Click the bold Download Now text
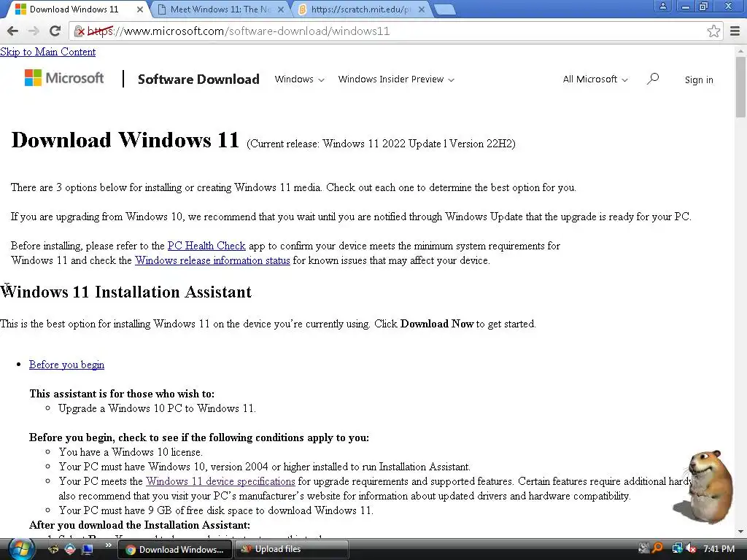This screenshot has width=747, height=560. pos(437,324)
